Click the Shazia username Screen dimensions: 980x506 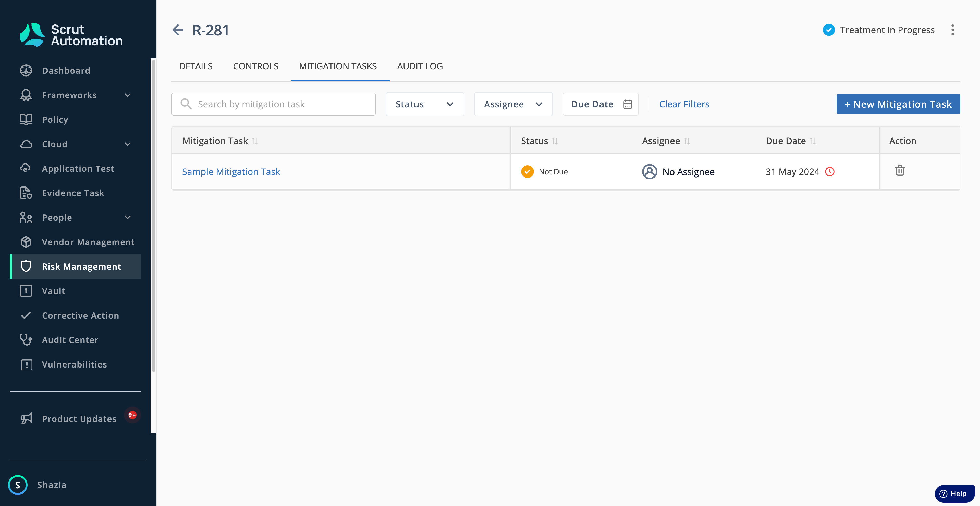coord(52,485)
